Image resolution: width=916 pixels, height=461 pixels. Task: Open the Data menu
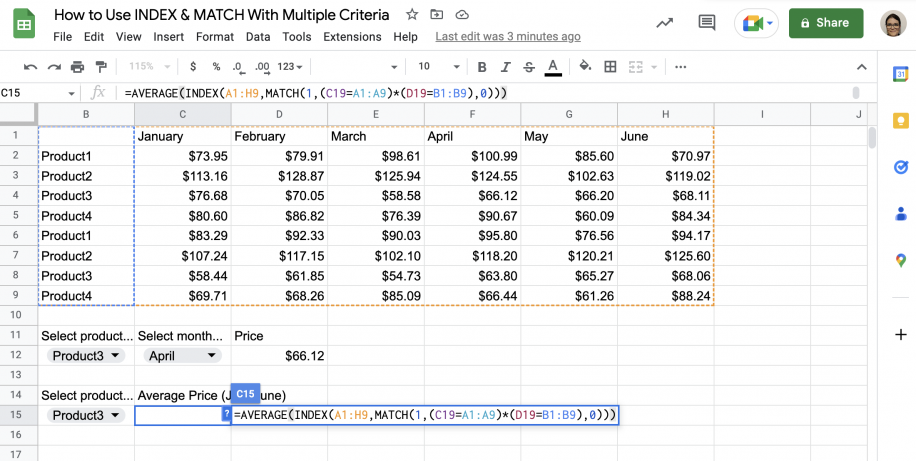pos(258,37)
